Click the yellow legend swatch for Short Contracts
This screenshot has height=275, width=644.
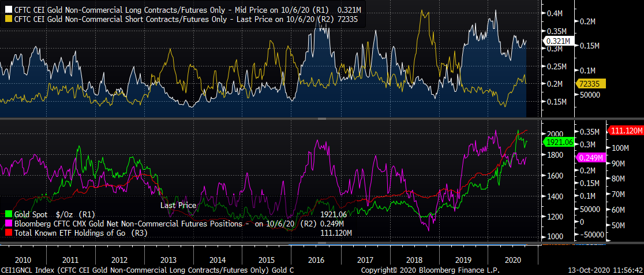[9, 18]
